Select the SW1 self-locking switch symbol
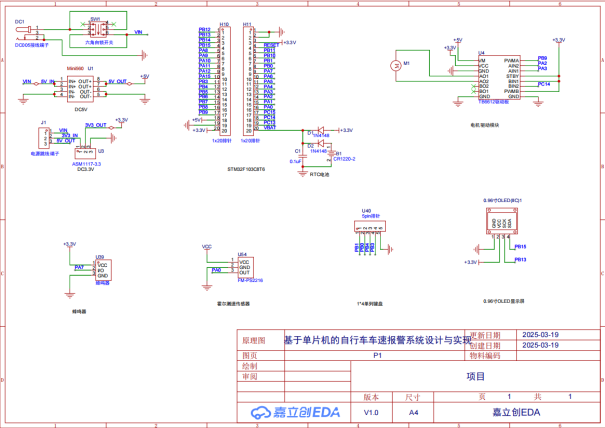 click(x=98, y=28)
